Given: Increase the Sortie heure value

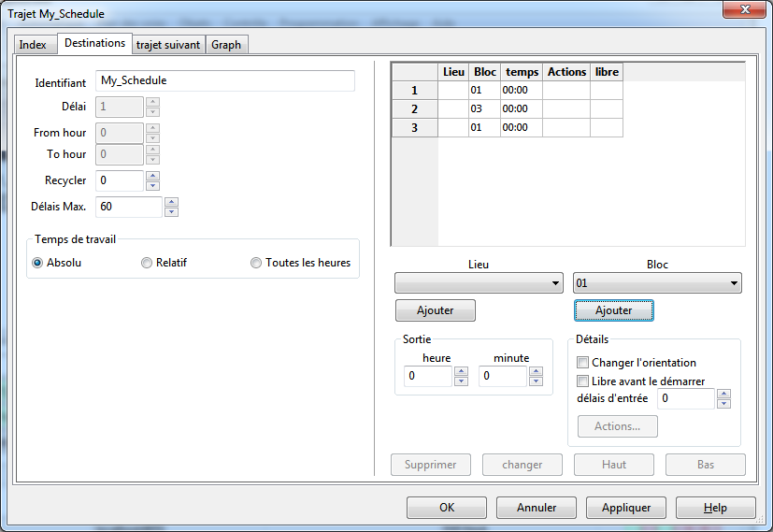Looking at the screenshot, I should pos(461,371).
